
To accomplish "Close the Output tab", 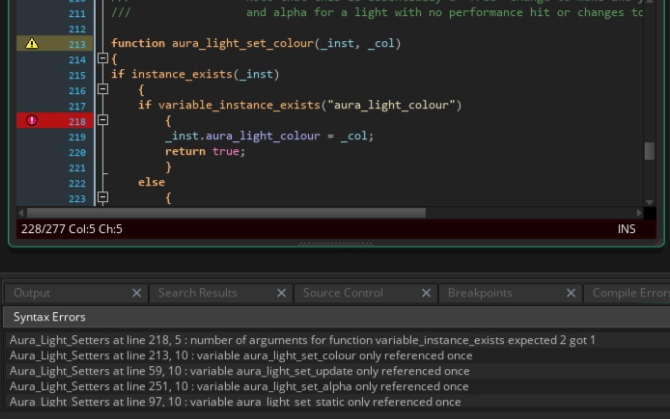I will 137,293.
